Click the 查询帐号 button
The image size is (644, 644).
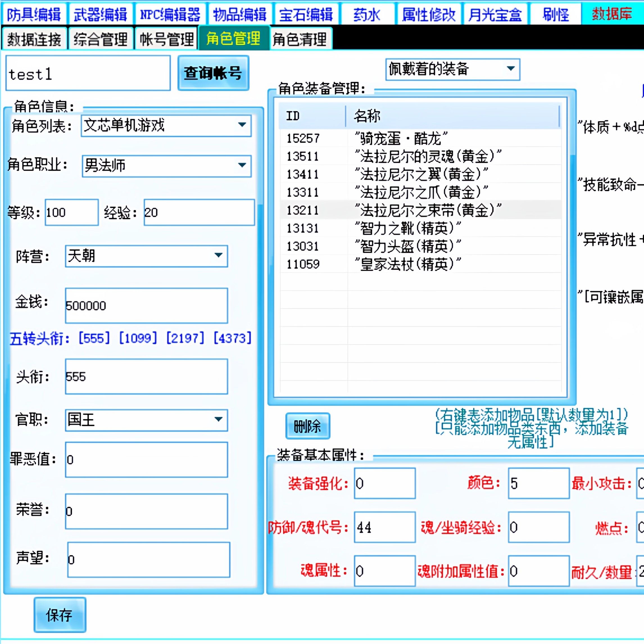pyautogui.click(x=213, y=73)
